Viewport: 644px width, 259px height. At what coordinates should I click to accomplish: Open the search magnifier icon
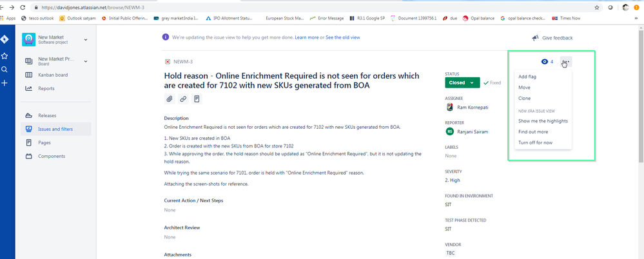pos(5,70)
